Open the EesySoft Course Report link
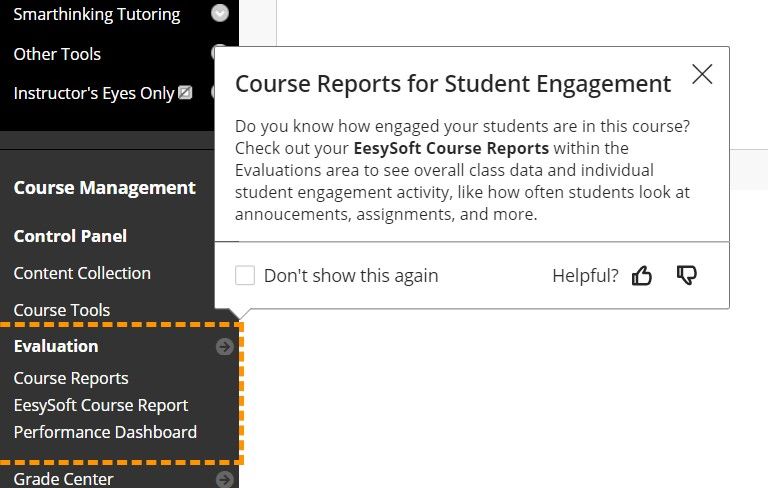Screen dimensions: 768x488 point(101,405)
